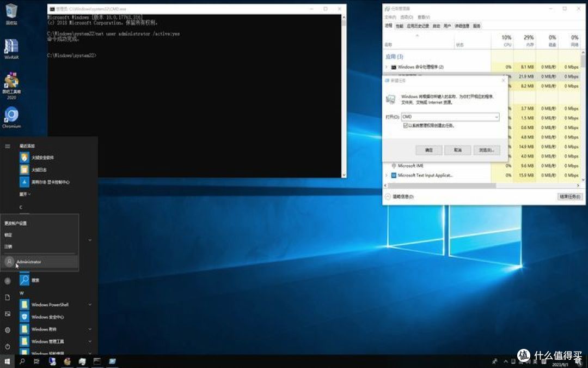Sort processes by the 内存 column header
This screenshot has height=368, width=588.
(525, 40)
